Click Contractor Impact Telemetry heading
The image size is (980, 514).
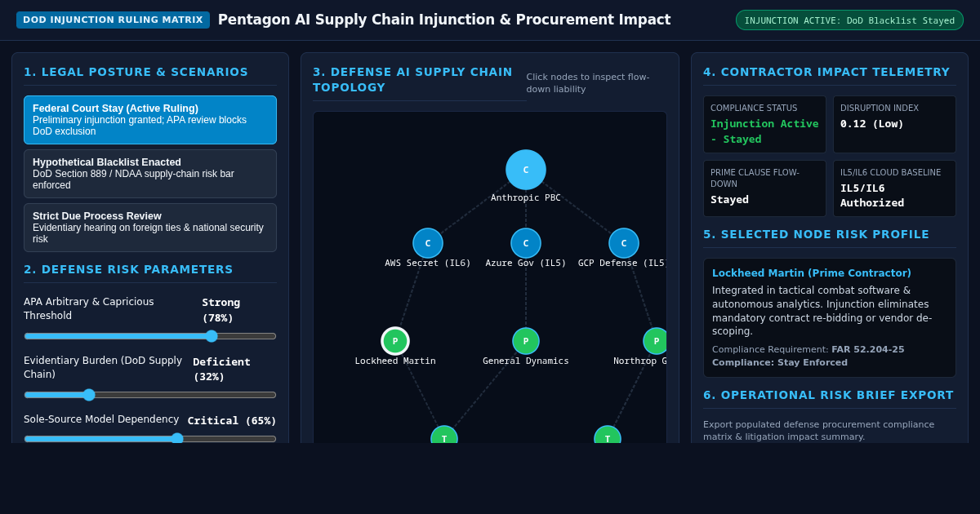click(x=826, y=72)
